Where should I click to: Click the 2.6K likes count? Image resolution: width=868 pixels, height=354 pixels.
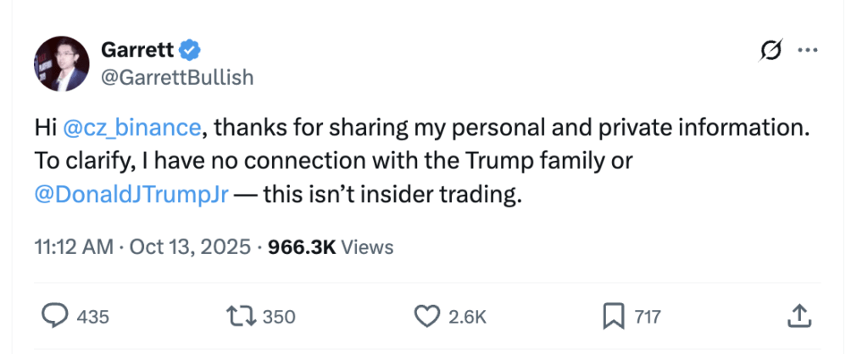466,317
